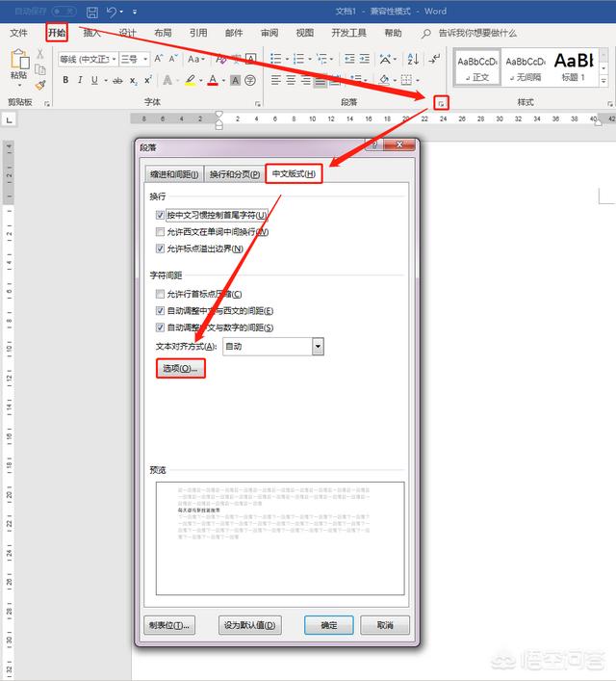Open the Customize Quick Access Toolbar arrow

[135, 12]
